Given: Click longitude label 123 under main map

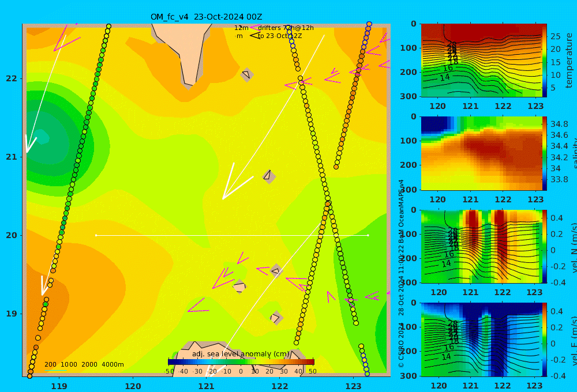Looking at the screenshot, I should 354,386.
